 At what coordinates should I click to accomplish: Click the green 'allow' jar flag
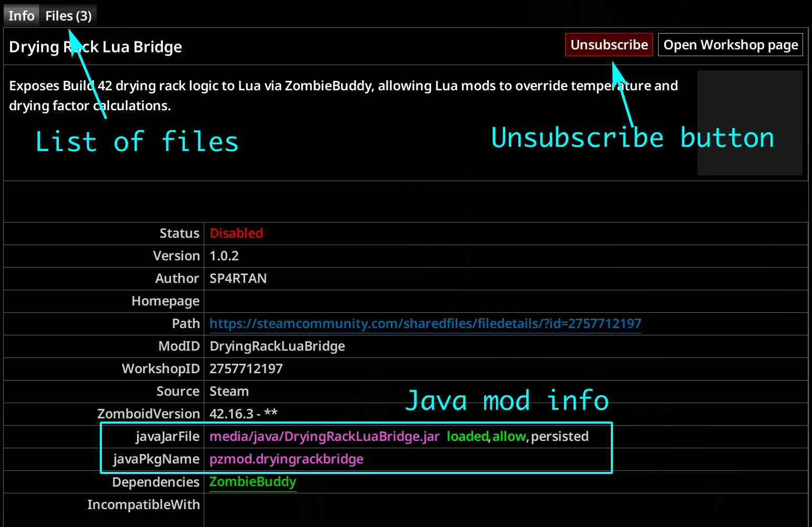pyautogui.click(x=508, y=437)
